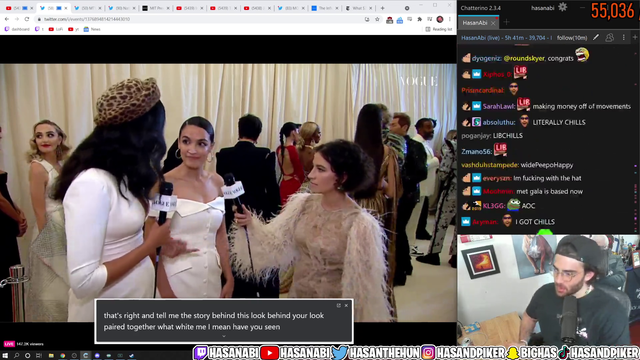Open Steam from the taskbar
This screenshot has width=640, height=360.
point(132,356)
